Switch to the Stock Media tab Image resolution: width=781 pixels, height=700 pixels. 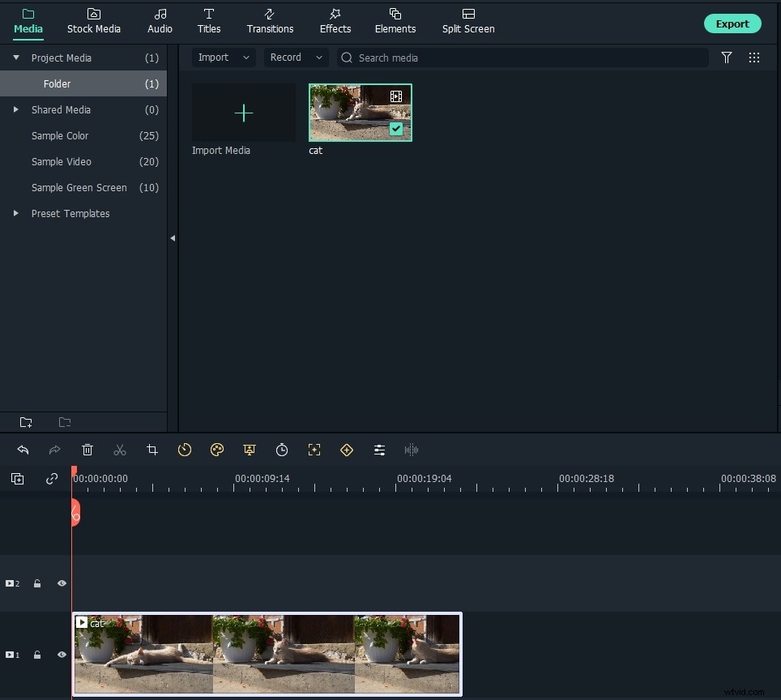[x=94, y=22]
